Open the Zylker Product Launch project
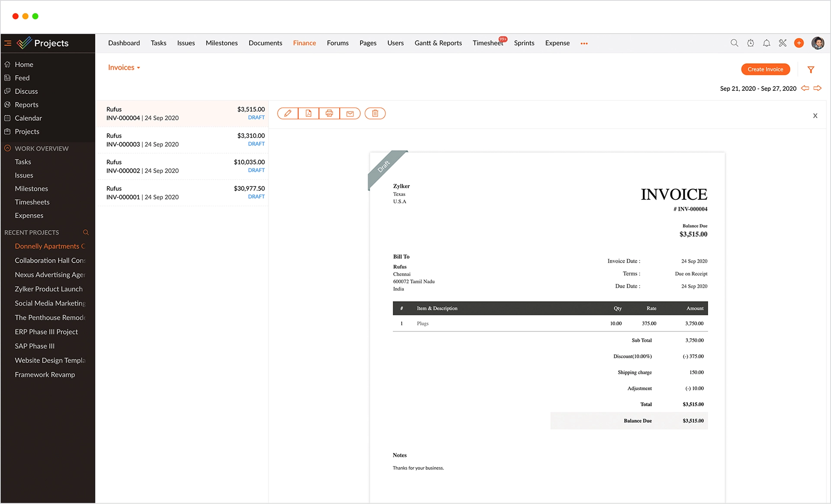 48,289
